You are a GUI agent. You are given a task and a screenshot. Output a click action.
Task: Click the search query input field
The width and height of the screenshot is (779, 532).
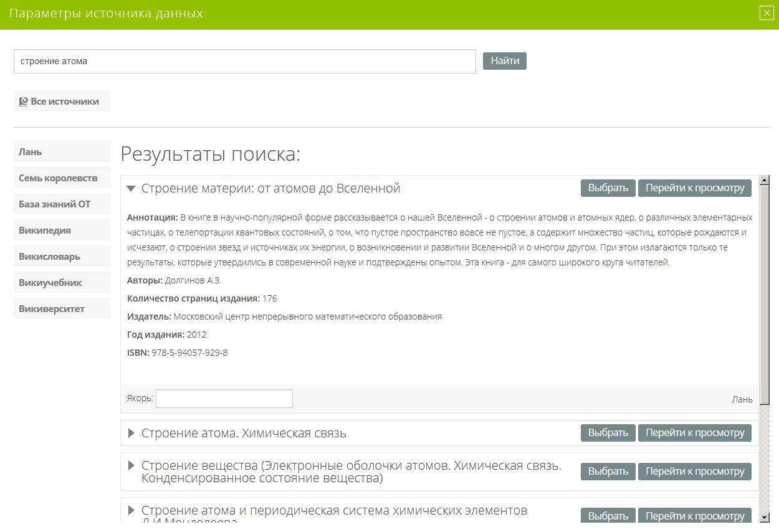point(244,62)
